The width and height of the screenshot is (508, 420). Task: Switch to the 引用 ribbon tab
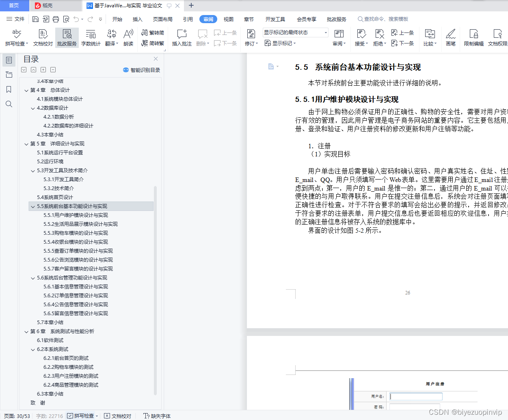[x=188, y=19]
